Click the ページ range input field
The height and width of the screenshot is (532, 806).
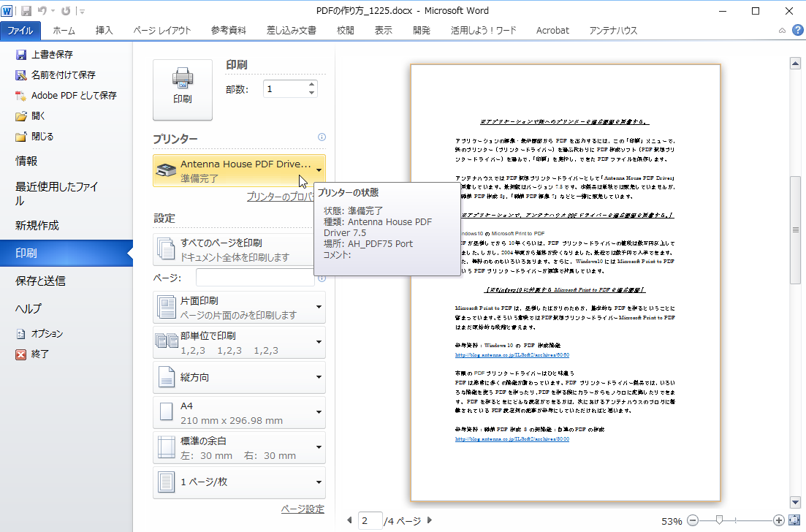[x=254, y=278]
